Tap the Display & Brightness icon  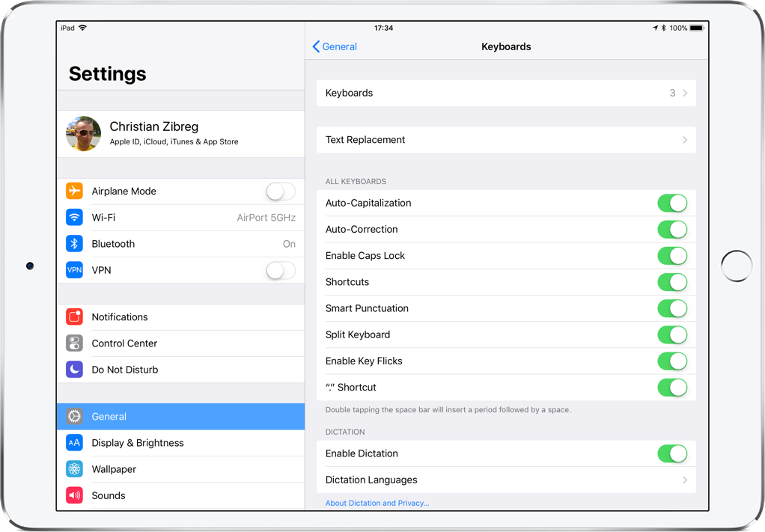coord(74,442)
